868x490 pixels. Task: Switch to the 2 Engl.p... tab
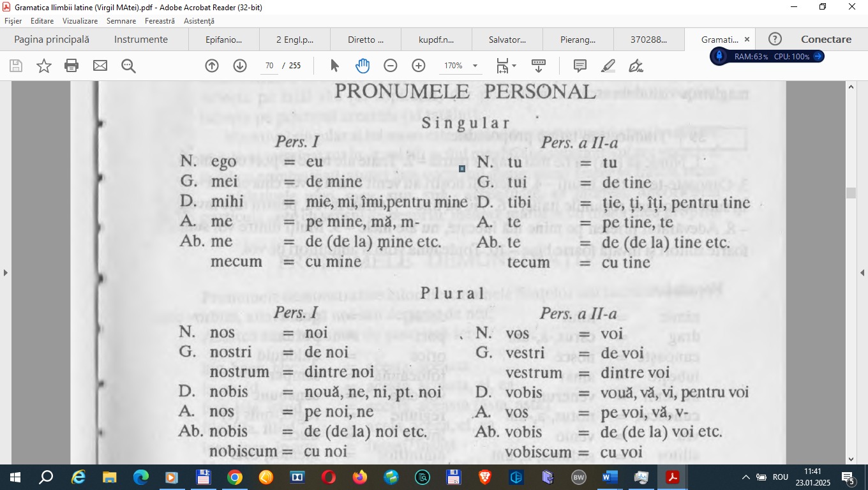coord(295,40)
